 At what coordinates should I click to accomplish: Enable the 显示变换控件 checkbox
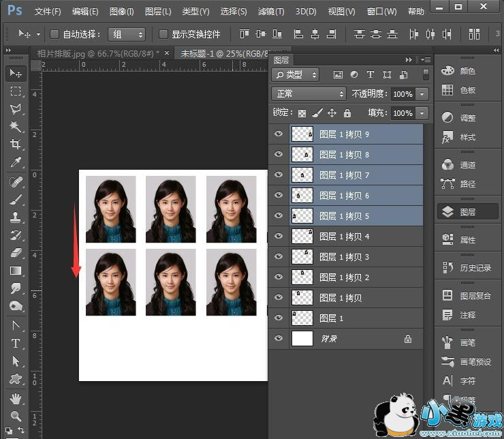tap(163, 34)
